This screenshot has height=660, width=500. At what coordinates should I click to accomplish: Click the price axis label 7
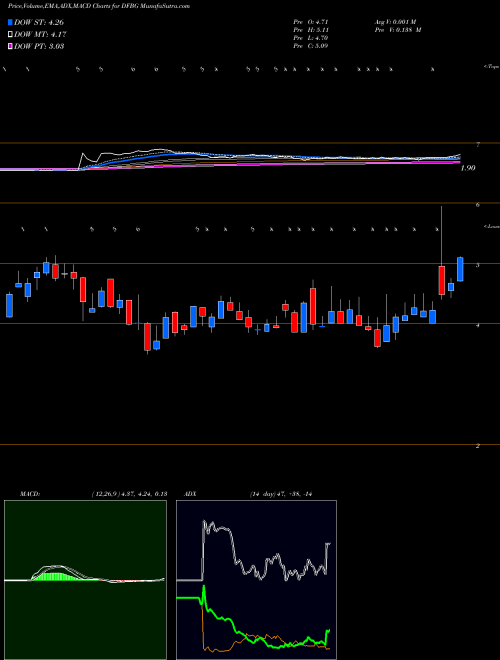(x=478, y=144)
